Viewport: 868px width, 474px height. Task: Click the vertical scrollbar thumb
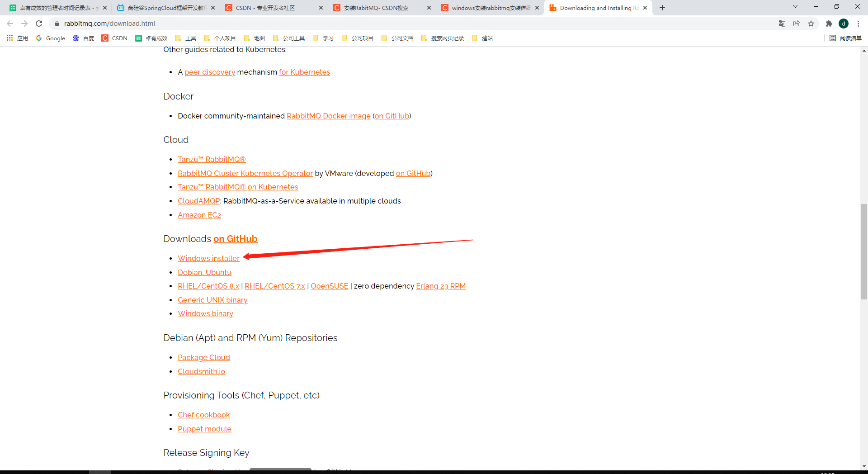[864, 251]
